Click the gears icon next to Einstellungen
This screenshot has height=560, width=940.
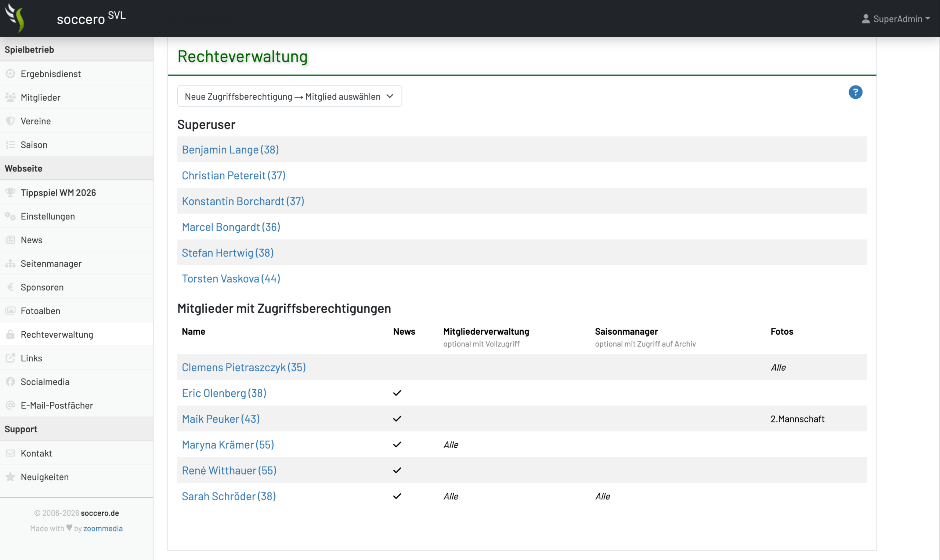(10, 216)
